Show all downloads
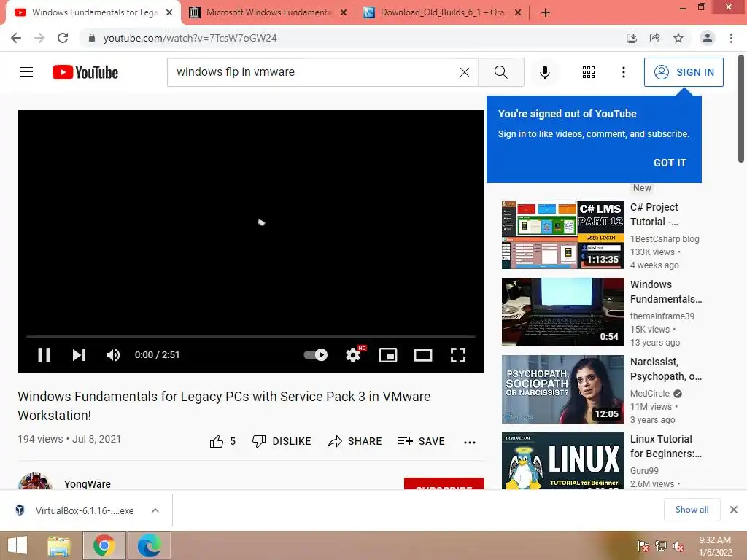Viewport: 747px width, 560px height. pyautogui.click(x=692, y=510)
